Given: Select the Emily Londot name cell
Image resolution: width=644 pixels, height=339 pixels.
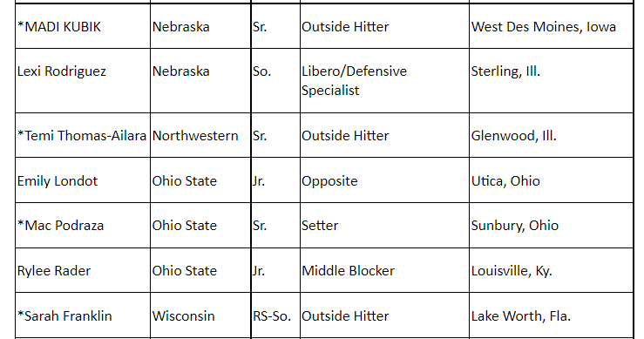Looking at the screenshot, I should point(83,180).
